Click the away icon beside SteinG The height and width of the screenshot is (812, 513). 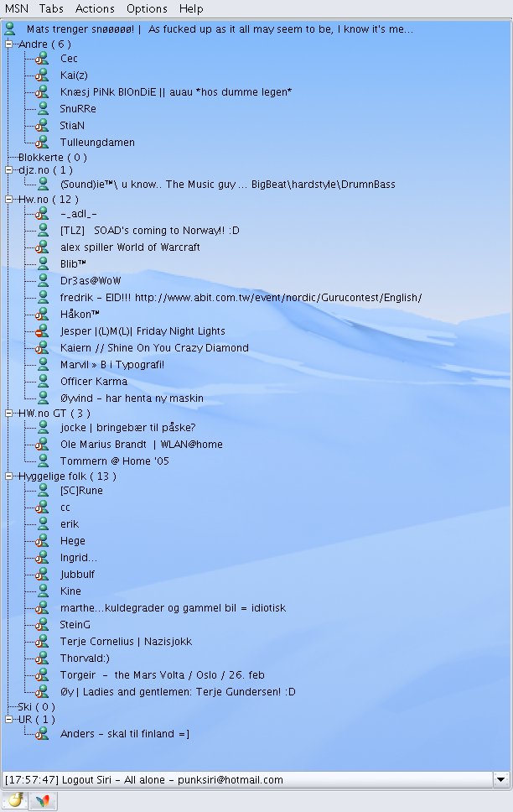point(42,625)
